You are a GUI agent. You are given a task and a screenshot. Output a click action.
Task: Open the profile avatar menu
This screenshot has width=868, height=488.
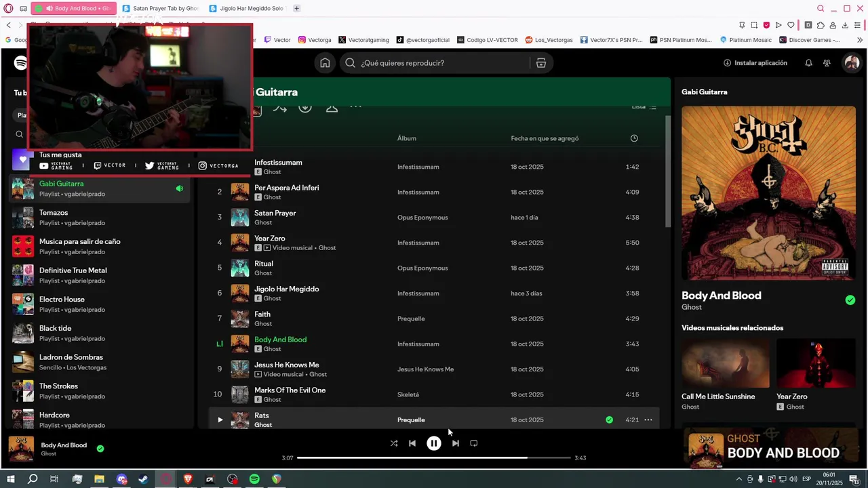[x=851, y=63]
